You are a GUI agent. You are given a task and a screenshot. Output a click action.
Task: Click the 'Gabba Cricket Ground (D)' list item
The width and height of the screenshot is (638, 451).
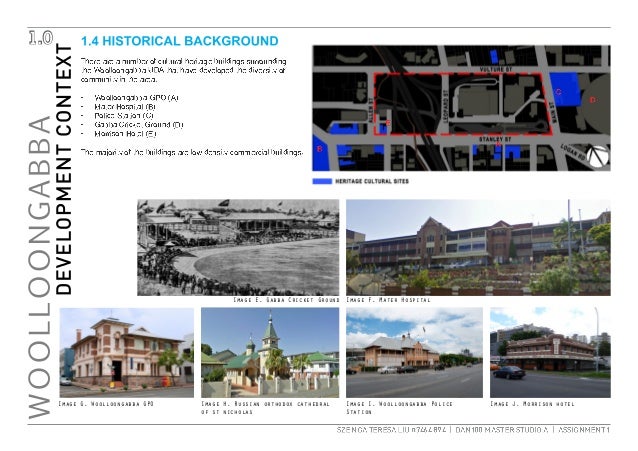pos(139,125)
